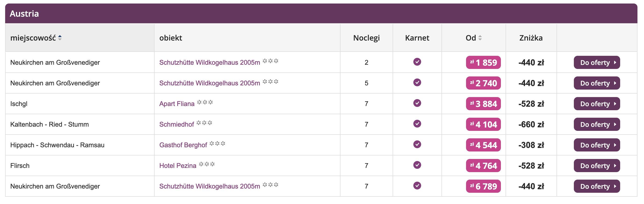This screenshot has width=644, height=204.
Task: Click star rating icons beside Hotel Pezina
Action: [x=207, y=164]
